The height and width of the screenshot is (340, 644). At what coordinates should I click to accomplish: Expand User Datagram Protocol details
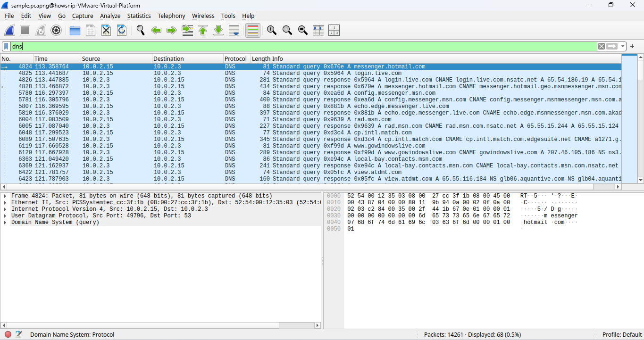coord(5,216)
